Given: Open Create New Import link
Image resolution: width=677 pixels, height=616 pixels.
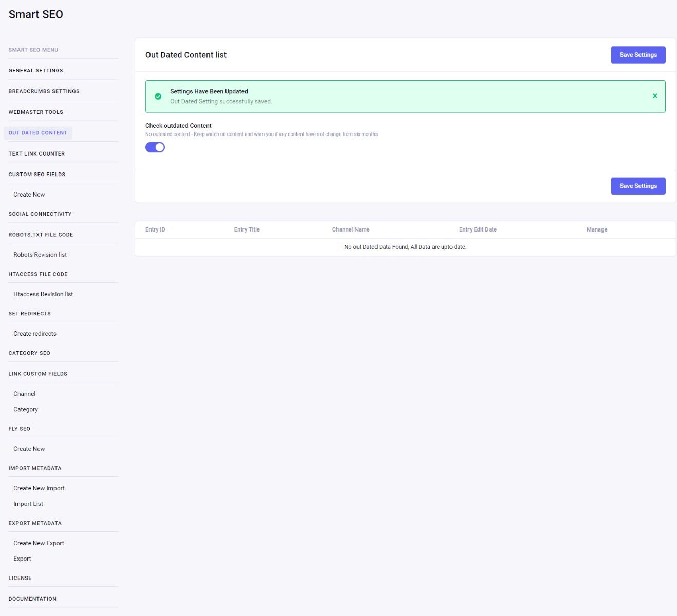Looking at the screenshot, I should (39, 488).
